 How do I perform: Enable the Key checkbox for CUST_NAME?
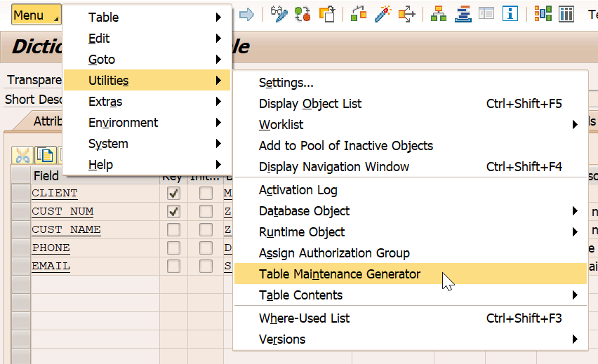[x=173, y=230]
